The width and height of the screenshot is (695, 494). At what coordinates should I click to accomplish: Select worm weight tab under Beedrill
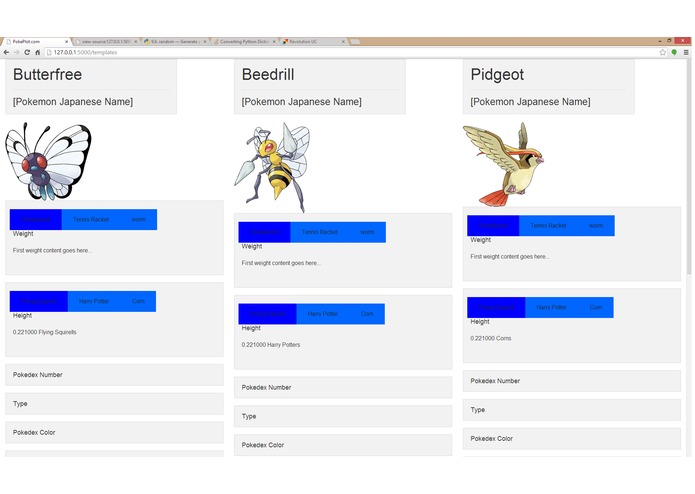pyautogui.click(x=367, y=232)
